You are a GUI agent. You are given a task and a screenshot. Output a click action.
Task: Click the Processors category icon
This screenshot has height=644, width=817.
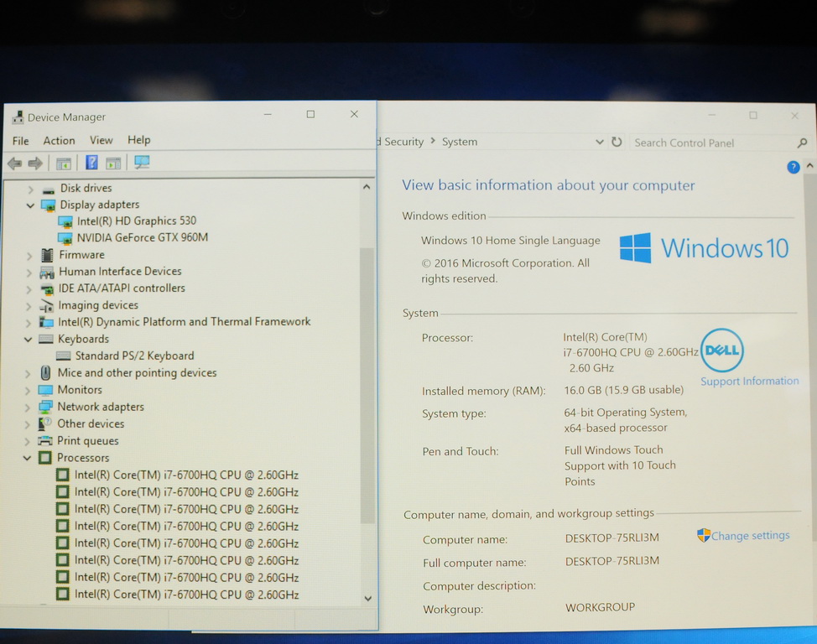click(x=44, y=458)
